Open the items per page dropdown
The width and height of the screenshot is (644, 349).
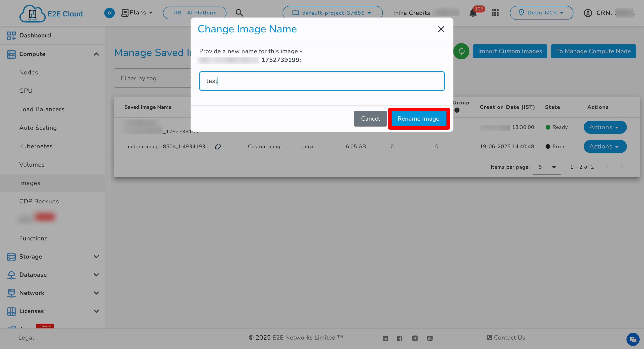547,167
